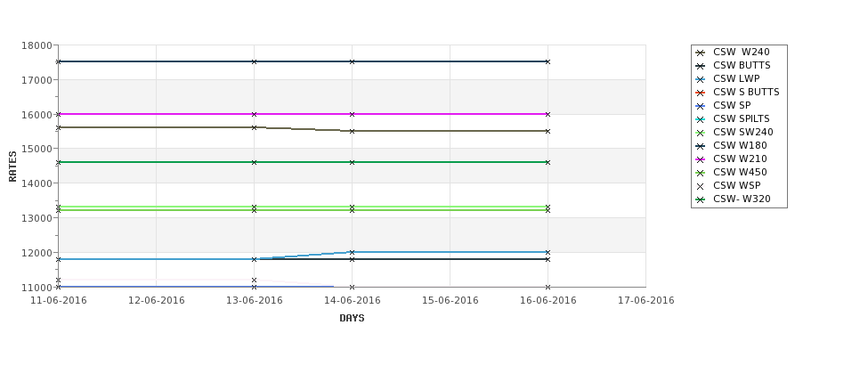
Task: Click the CSW SP legend marker icon
Action: [x=701, y=106]
